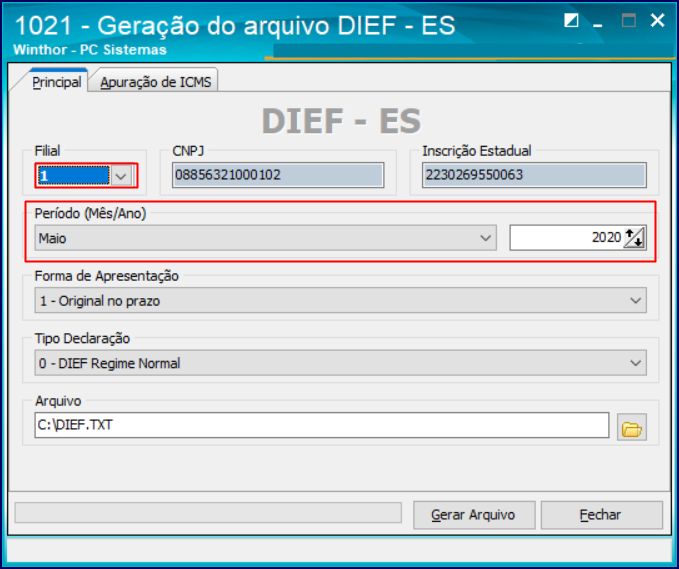Maximize the 1021 DIEF window
This screenshot has width=679, height=569.
(x=628, y=20)
